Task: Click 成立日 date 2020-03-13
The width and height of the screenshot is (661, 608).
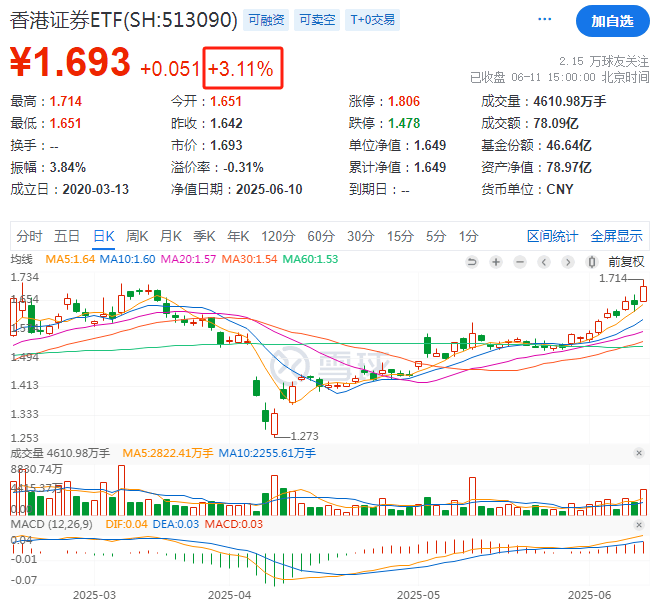Action: tap(96, 189)
